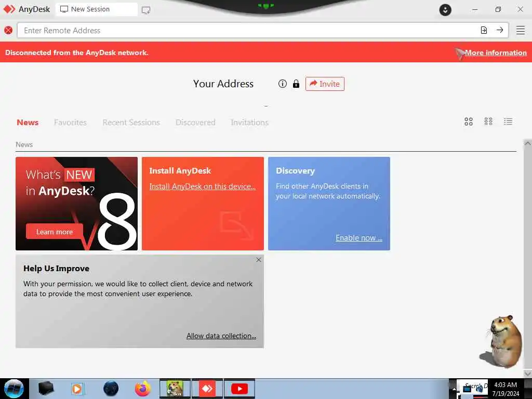
Task: Open the Recent Sessions tab
Action: click(131, 123)
